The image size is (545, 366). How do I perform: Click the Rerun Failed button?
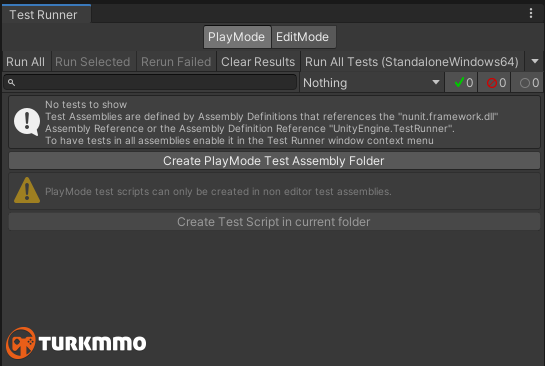tap(176, 62)
